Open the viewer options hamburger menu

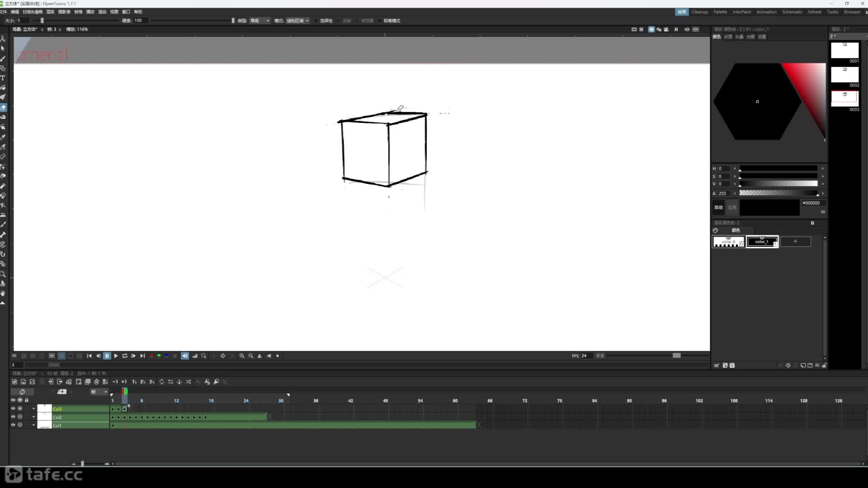tap(14, 356)
